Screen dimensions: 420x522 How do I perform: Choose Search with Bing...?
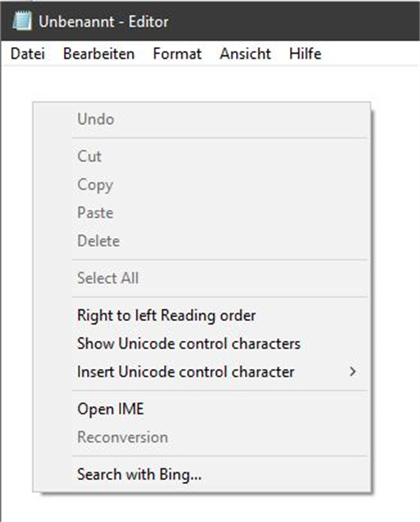tap(202, 474)
